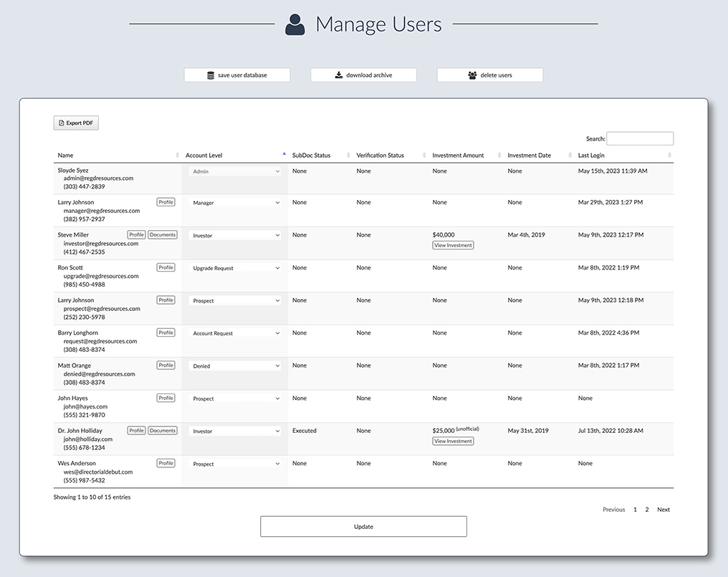Click the delete users button
Image resolution: width=728 pixels, height=577 pixels.
490,75
